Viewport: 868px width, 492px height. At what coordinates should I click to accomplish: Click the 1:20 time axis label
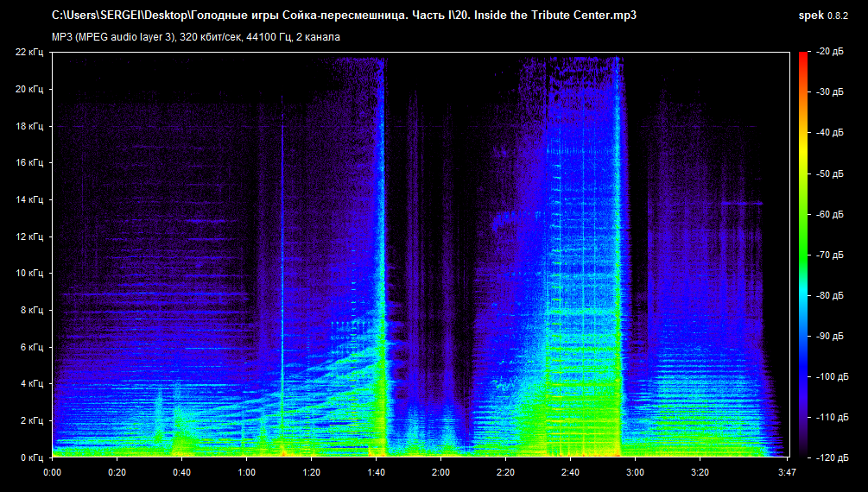click(311, 473)
